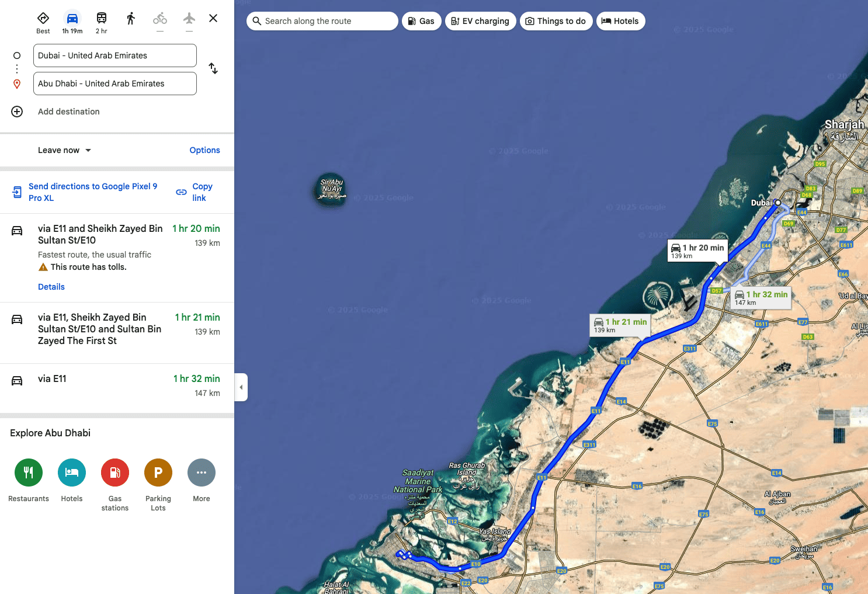Reverse starting point and destination
The width and height of the screenshot is (868, 594).
coord(213,68)
